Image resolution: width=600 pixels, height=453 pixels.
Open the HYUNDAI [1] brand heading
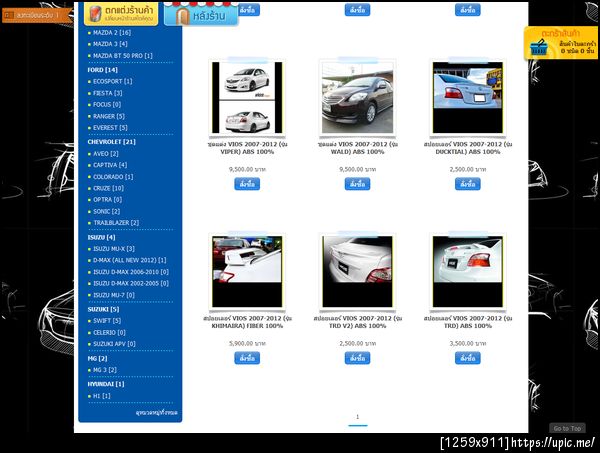[106, 384]
